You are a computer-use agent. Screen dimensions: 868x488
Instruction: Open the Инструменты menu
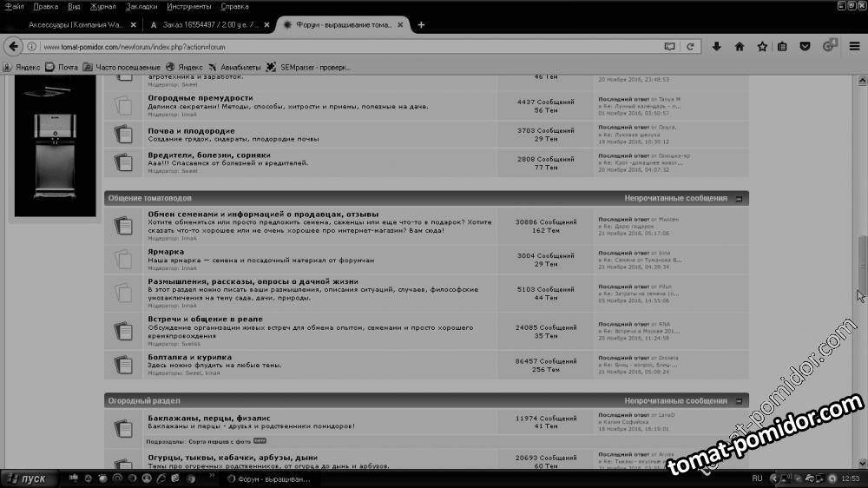(187, 6)
